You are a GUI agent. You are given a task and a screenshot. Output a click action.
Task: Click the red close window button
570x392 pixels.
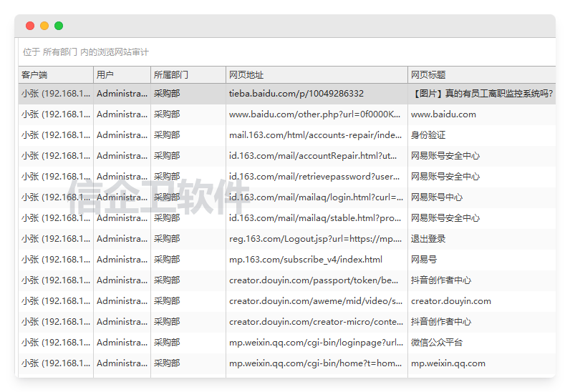[x=30, y=26]
